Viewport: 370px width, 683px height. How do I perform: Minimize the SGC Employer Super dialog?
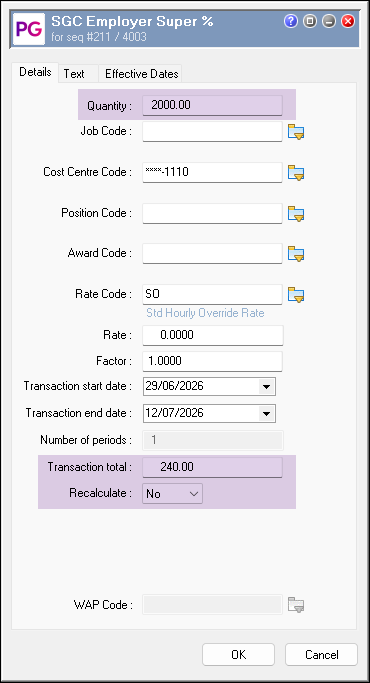[329, 21]
